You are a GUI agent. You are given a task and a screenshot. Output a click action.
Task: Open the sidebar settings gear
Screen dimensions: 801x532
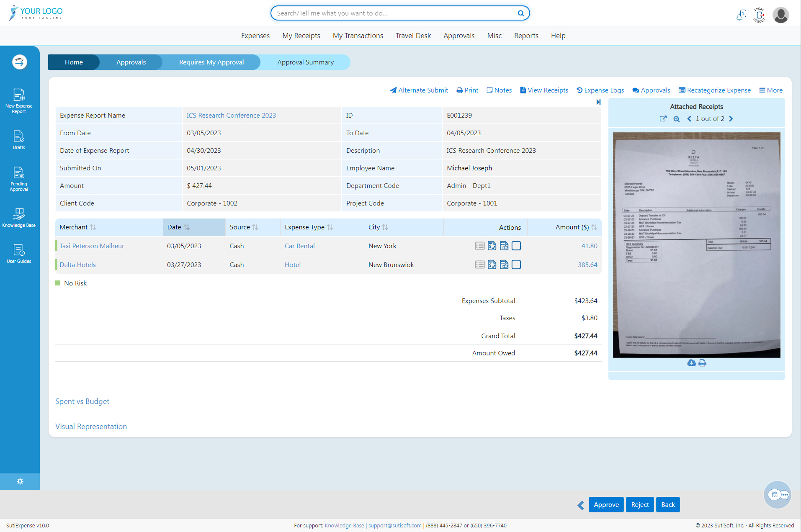pyautogui.click(x=20, y=481)
